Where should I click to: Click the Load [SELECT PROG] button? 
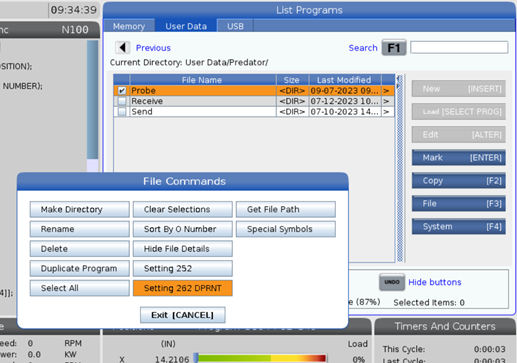pos(459,112)
